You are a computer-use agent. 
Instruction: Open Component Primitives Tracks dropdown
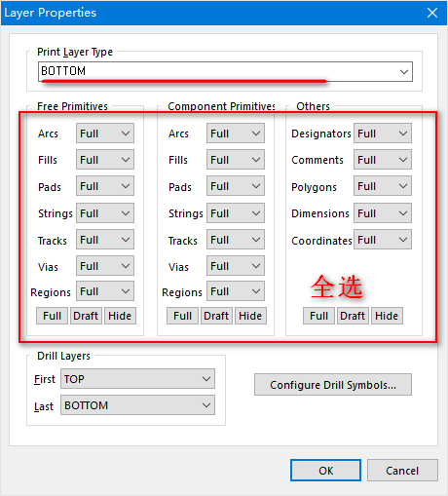point(236,240)
